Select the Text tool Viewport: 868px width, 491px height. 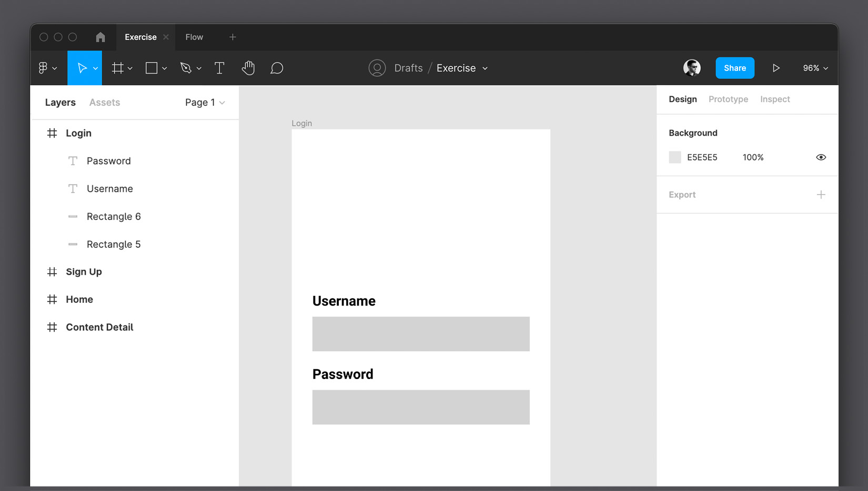pos(219,68)
